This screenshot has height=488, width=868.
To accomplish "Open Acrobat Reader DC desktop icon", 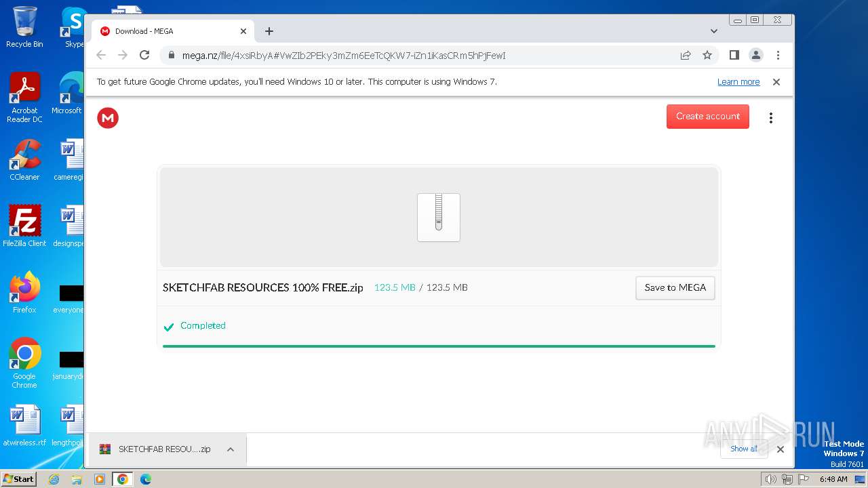I will coord(24,98).
